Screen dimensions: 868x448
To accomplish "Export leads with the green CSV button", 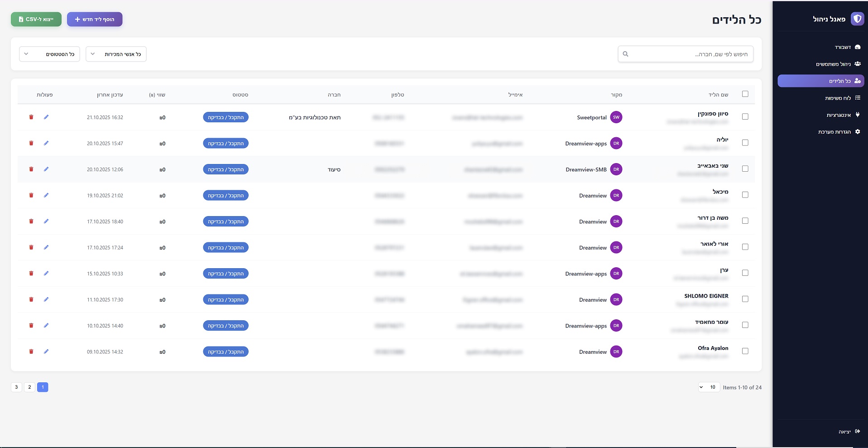I will click(x=36, y=19).
